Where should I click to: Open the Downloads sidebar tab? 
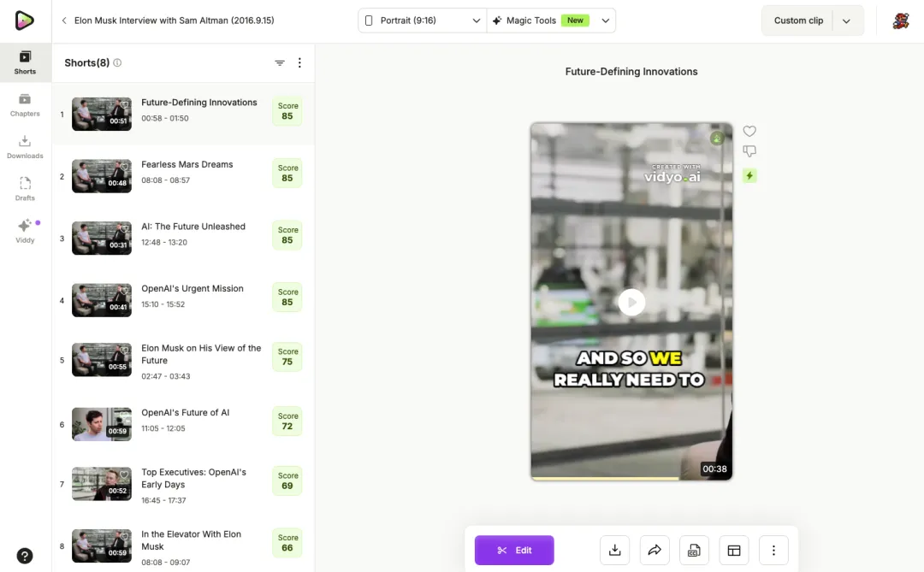tap(25, 147)
